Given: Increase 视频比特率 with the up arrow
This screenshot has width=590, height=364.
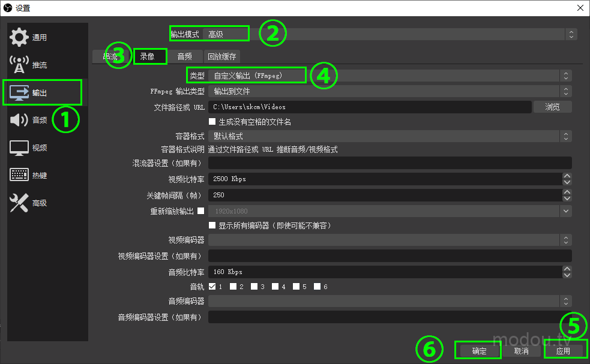Looking at the screenshot, I should pyautogui.click(x=567, y=176).
